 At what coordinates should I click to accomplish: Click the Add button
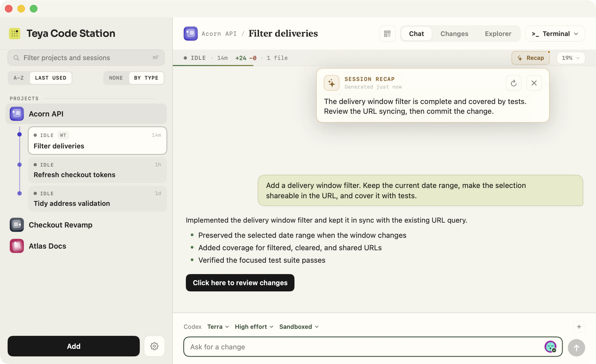pos(74,346)
